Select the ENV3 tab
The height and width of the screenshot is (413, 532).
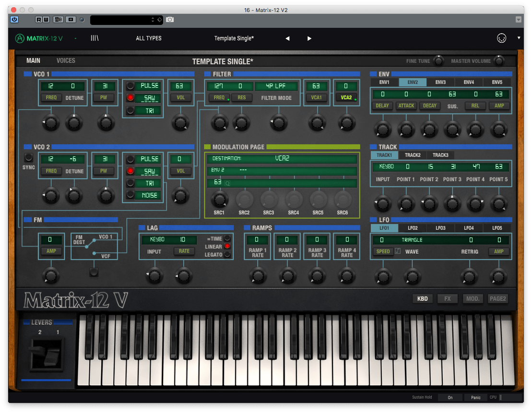tap(440, 82)
